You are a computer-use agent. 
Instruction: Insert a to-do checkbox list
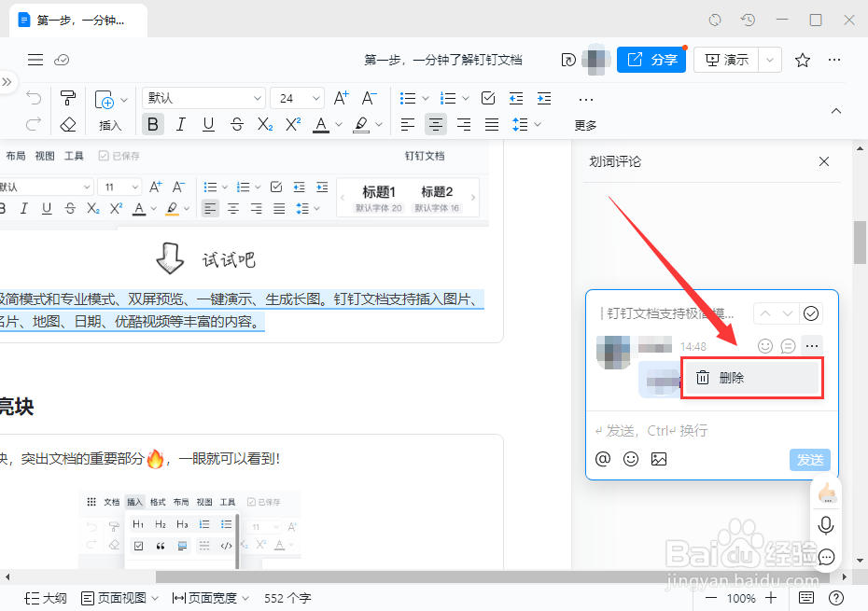[488, 99]
